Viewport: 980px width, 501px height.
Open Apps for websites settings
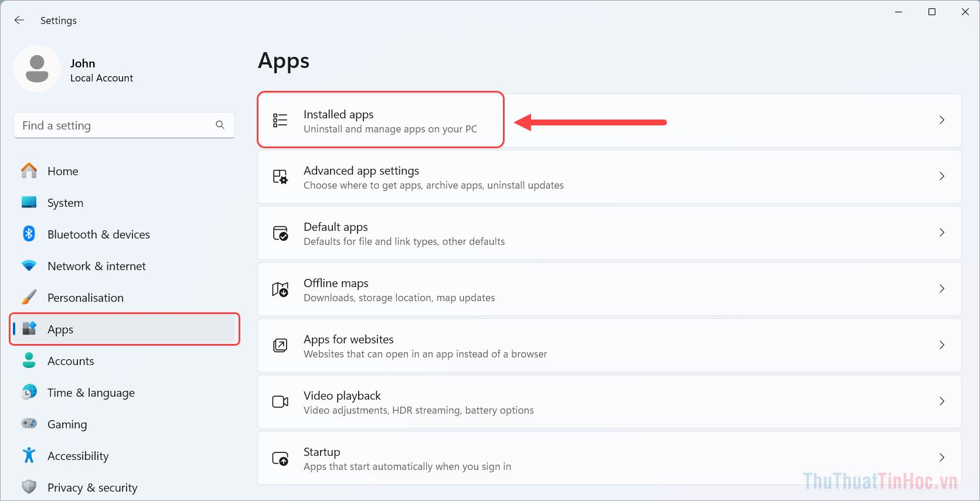[x=610, y=345]
